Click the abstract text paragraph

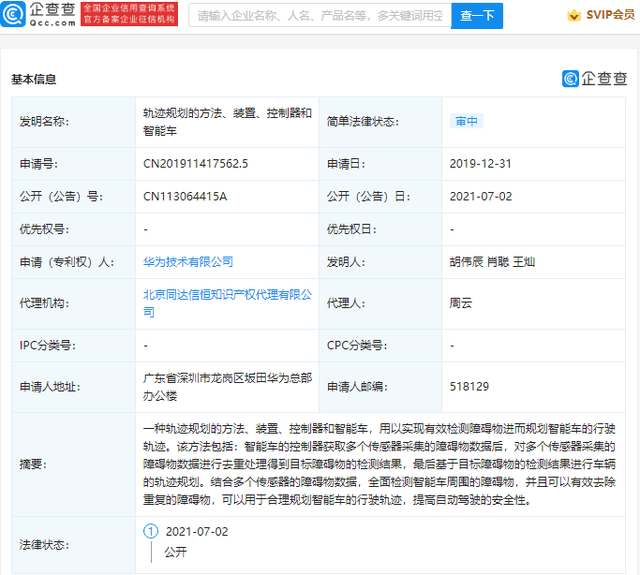(379, 464)
